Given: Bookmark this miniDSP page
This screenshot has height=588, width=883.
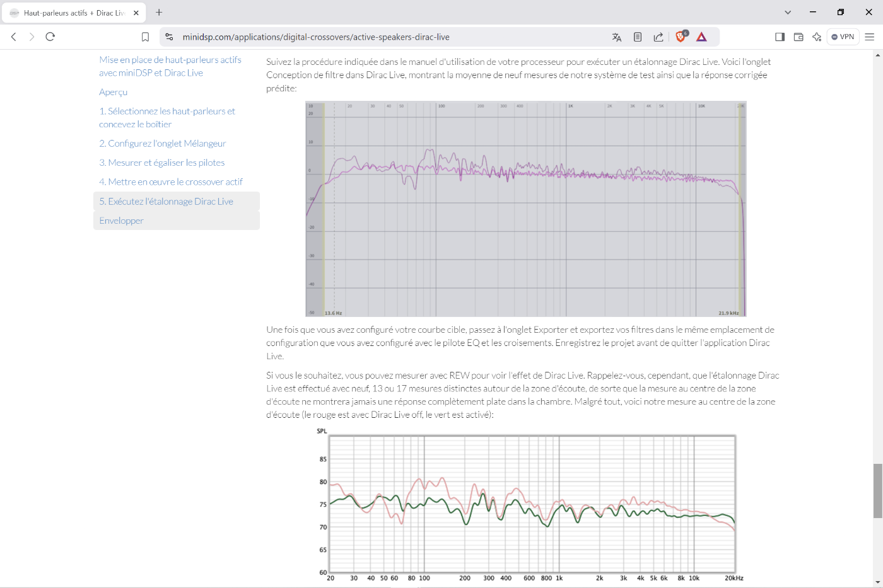Looking at the screenshot, I should (x=145, y=37).
